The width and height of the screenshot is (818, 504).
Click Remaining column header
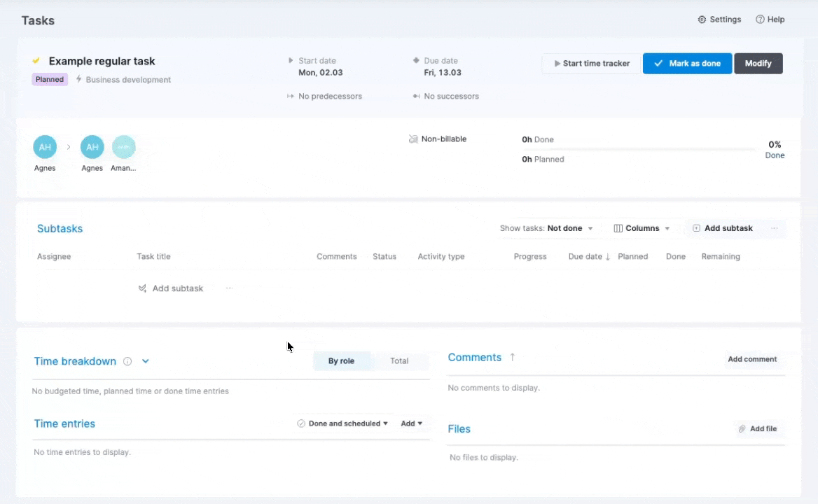[x=721, y=256]
